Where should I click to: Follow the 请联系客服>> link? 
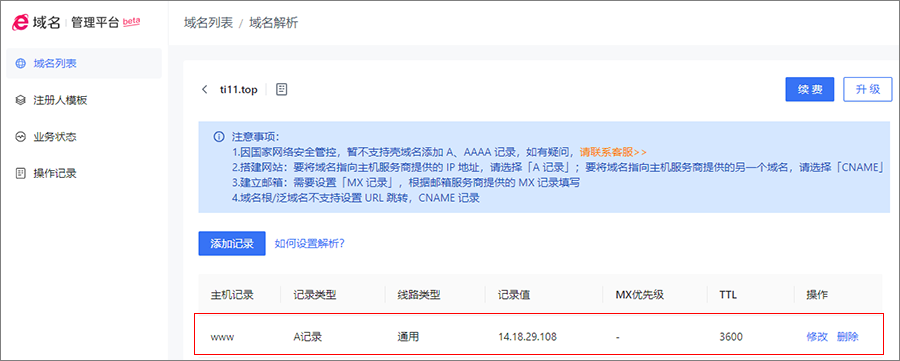click(613, 152)
